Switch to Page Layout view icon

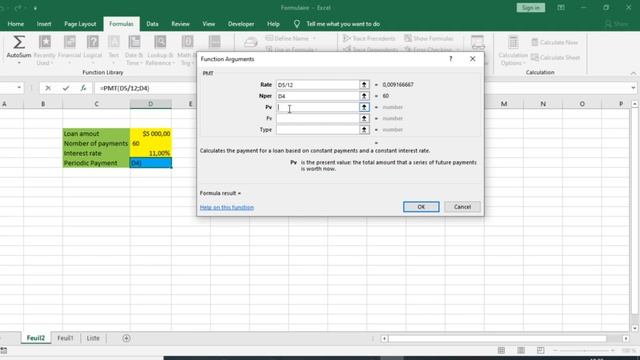coord(521,350)
